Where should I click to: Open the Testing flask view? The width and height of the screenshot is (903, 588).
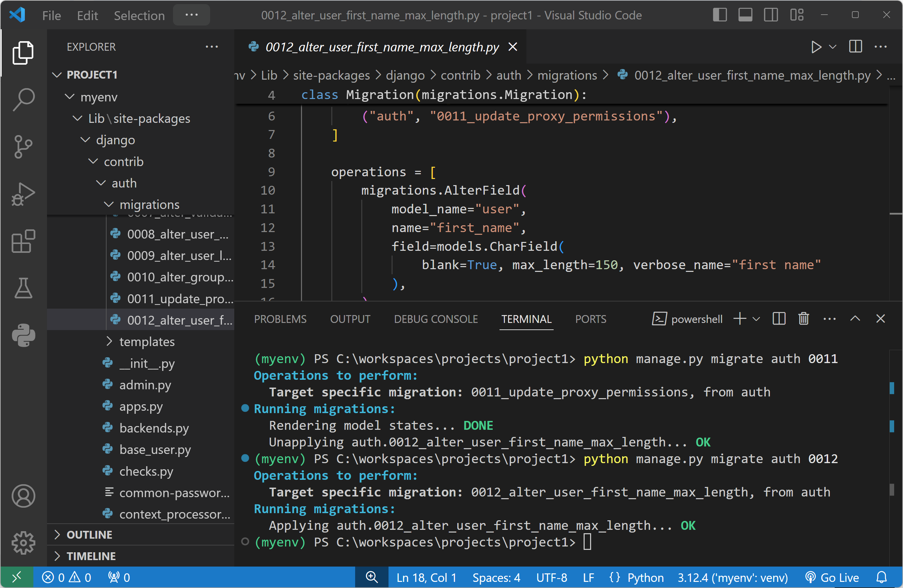coord(23,288)
